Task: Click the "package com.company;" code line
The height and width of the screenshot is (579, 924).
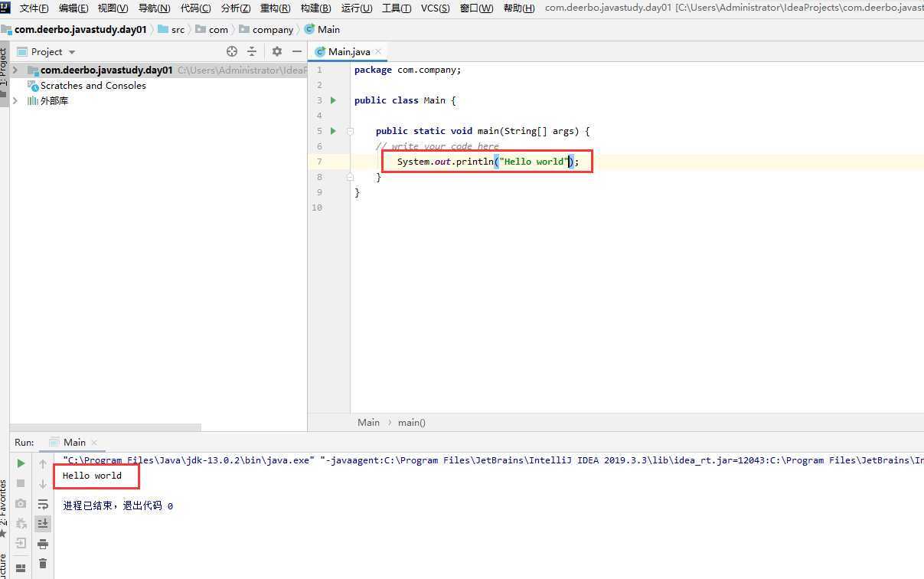Action: [408, 70]
